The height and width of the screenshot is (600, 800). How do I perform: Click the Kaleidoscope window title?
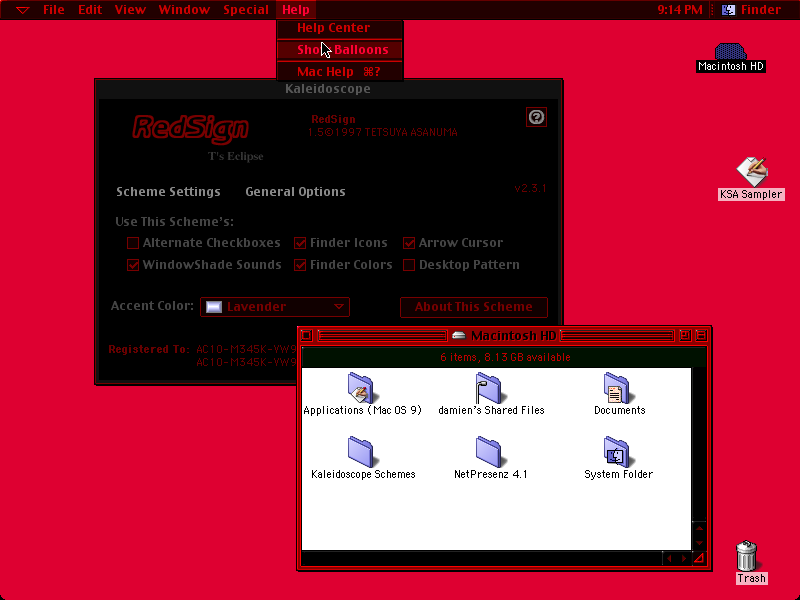pos(328,89)
